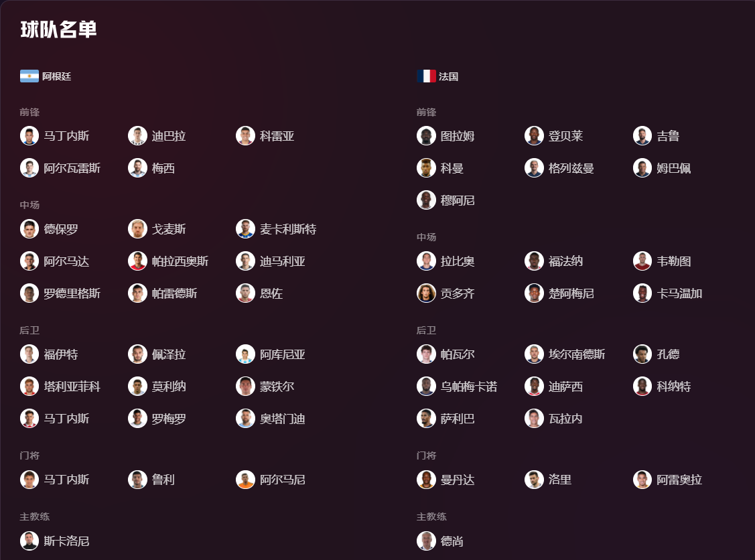
Task: Click 奥塔门迪 defender name
Action: (283, 419)
